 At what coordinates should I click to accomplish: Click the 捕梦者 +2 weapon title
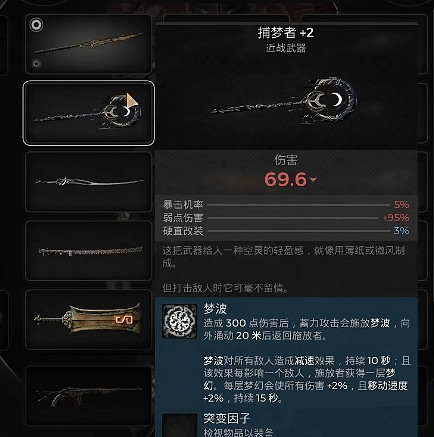coord(286,33)
